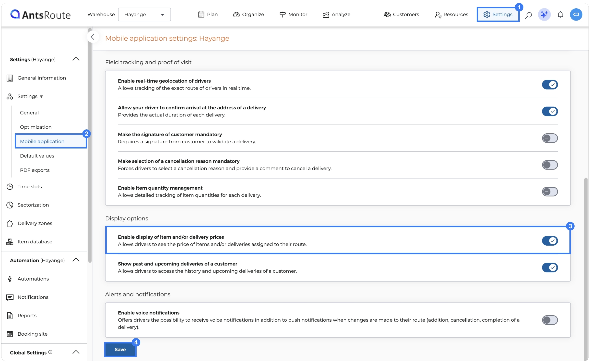Viewport: 590px width, 364px height.
Task: Click the Global Settings info icon
Action: [50, 352]
